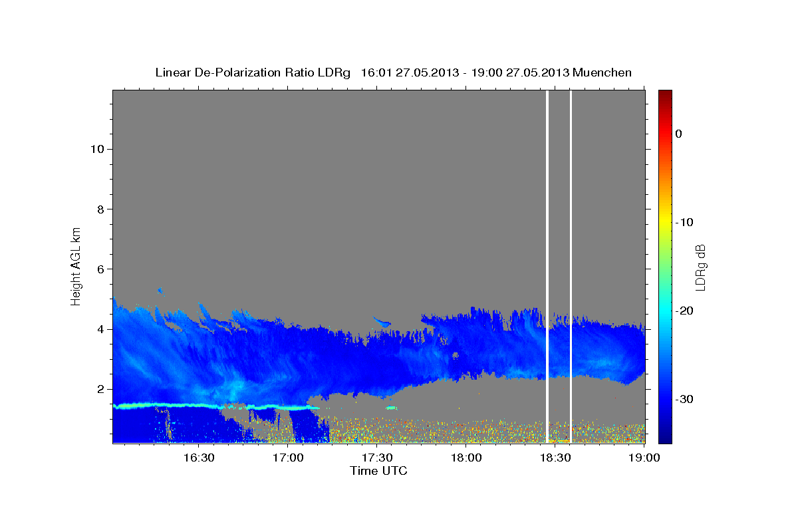Click the 'Muenchen' location label in the title
This screenshot has height=532, width=798.
[602, 72]
